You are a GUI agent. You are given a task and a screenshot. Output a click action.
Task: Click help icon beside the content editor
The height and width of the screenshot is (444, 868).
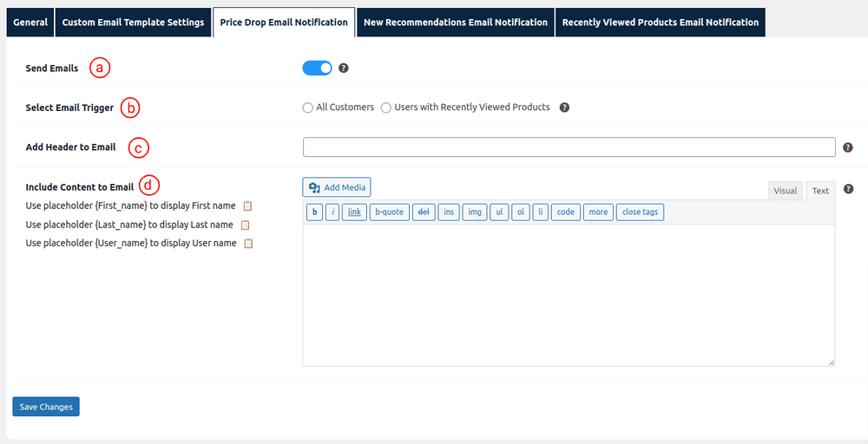coord(848,189)
